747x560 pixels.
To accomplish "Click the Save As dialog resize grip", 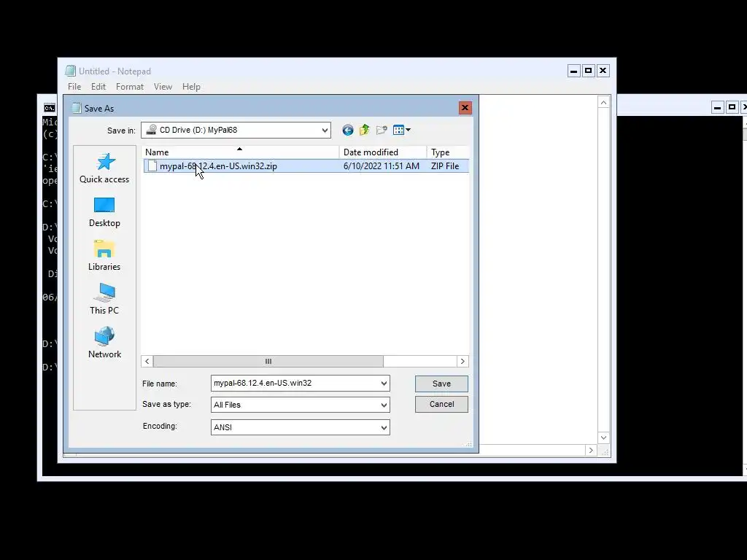I will pyautogui.click(x=468, y=444).
